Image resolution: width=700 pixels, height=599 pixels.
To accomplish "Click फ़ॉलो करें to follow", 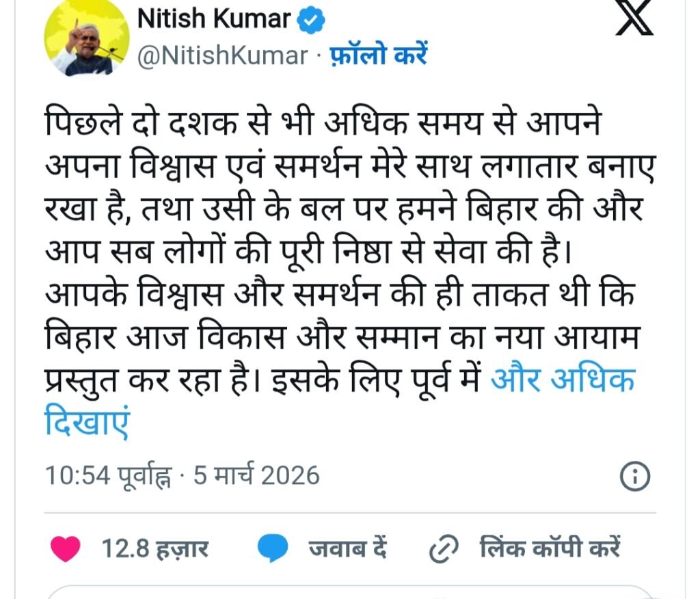I will click(x=379, y=55).
